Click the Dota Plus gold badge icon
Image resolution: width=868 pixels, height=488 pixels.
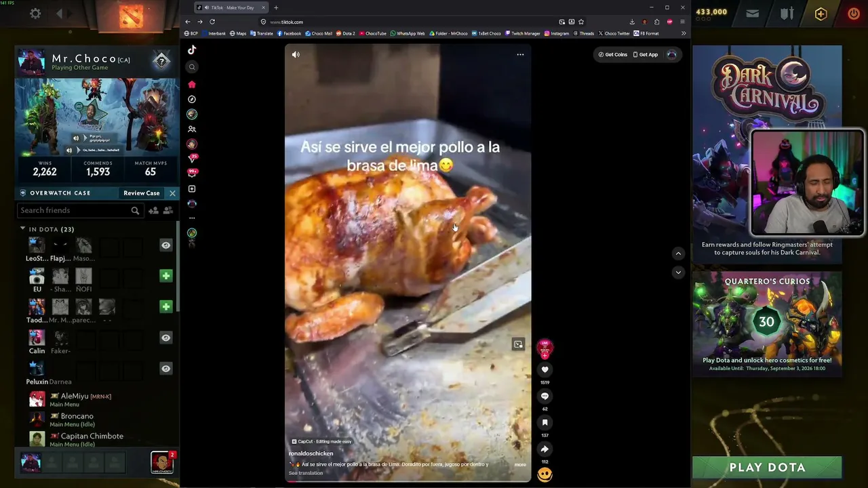tap(821, 14)
